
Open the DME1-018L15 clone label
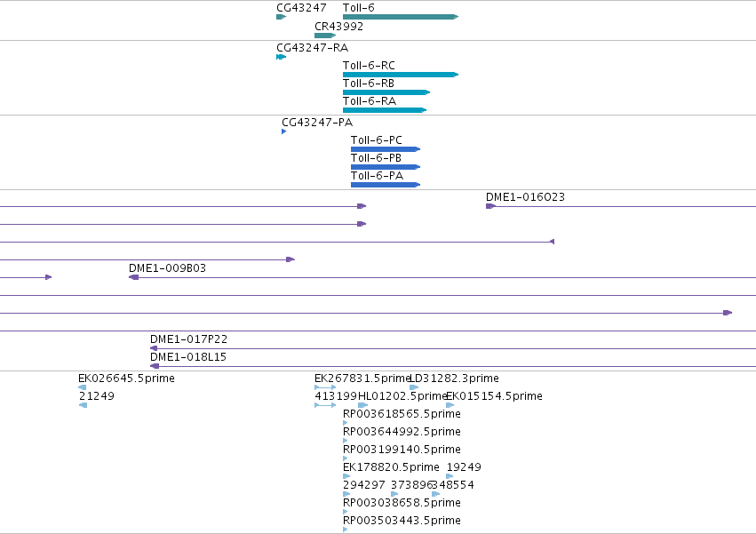tap(188, 357)
